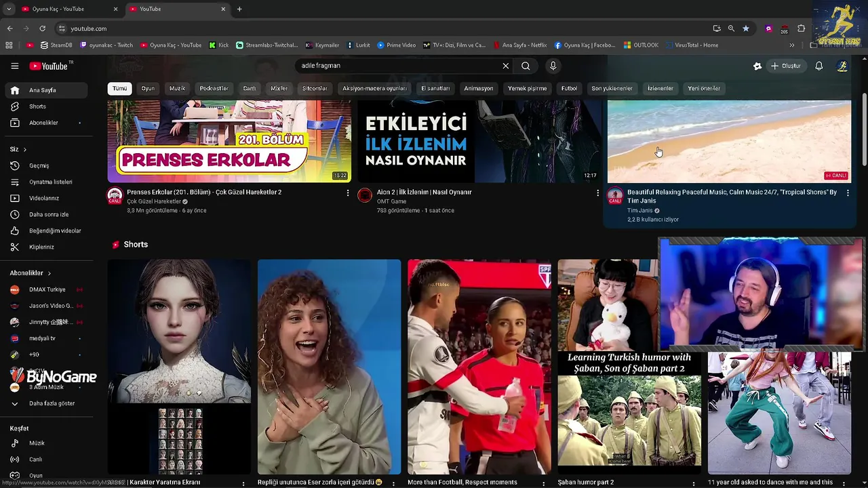Open the Prenses Erkolar video thumbnail
Viewport: 868px width, 488px height.
coord(229,142)
